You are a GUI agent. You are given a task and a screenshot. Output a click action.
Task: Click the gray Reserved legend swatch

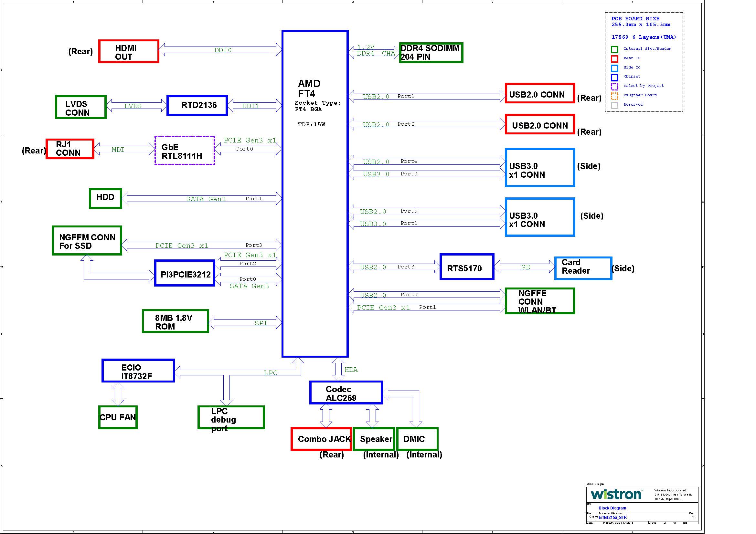pos(614,105)
